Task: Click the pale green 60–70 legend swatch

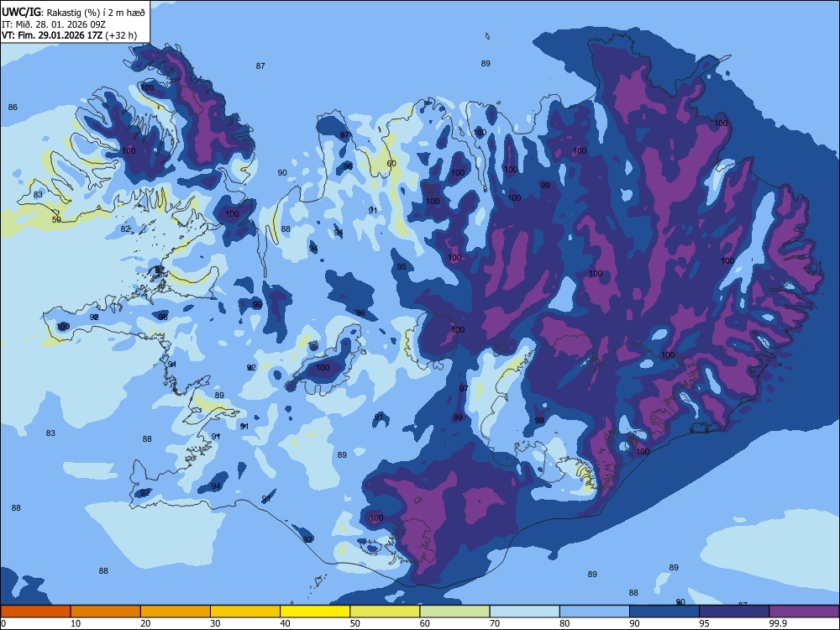Action: (x=454, y=612)
